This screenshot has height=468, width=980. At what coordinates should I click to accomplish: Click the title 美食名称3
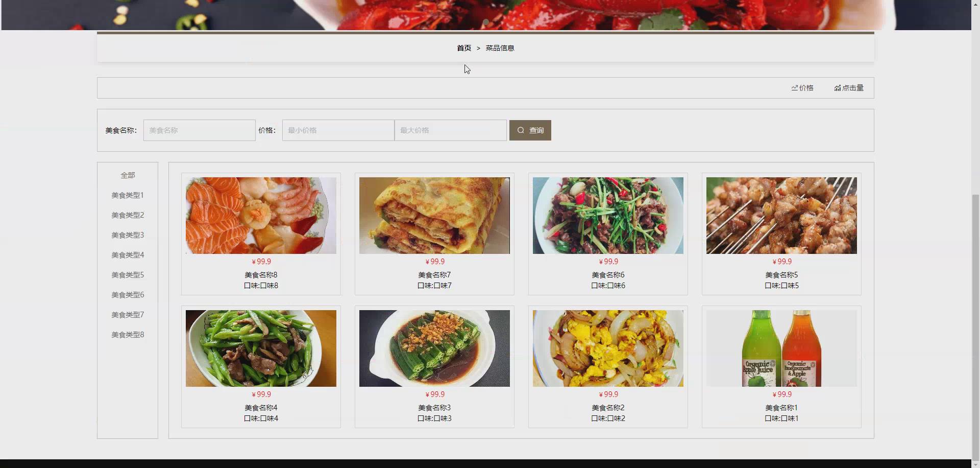(x=434, y=408)
